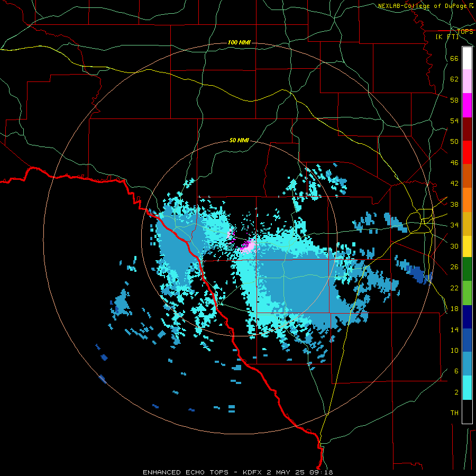Click the "66" legend value
The width and height of the screenshot is (476, 476).
pos(454,59)
